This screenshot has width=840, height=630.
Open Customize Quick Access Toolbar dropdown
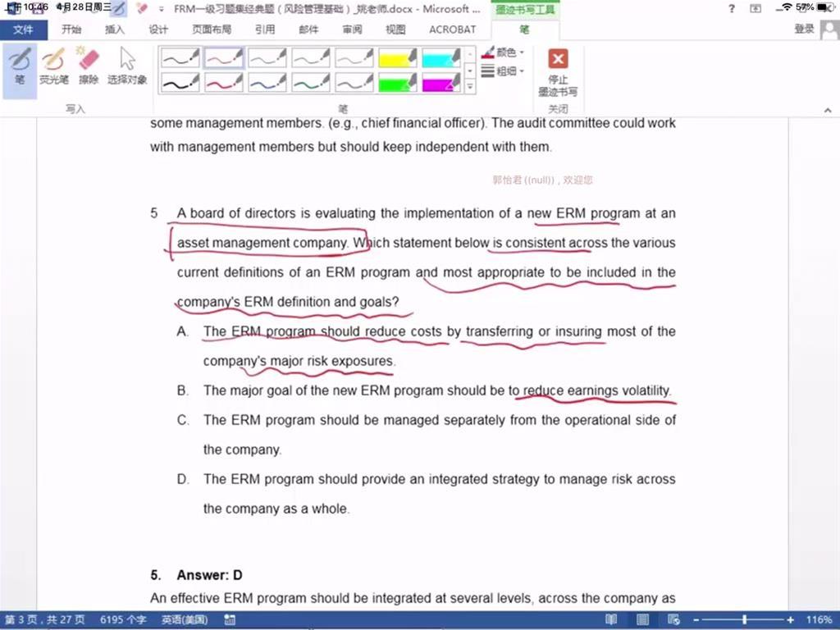pyautogui.click(x=162, y=9)
